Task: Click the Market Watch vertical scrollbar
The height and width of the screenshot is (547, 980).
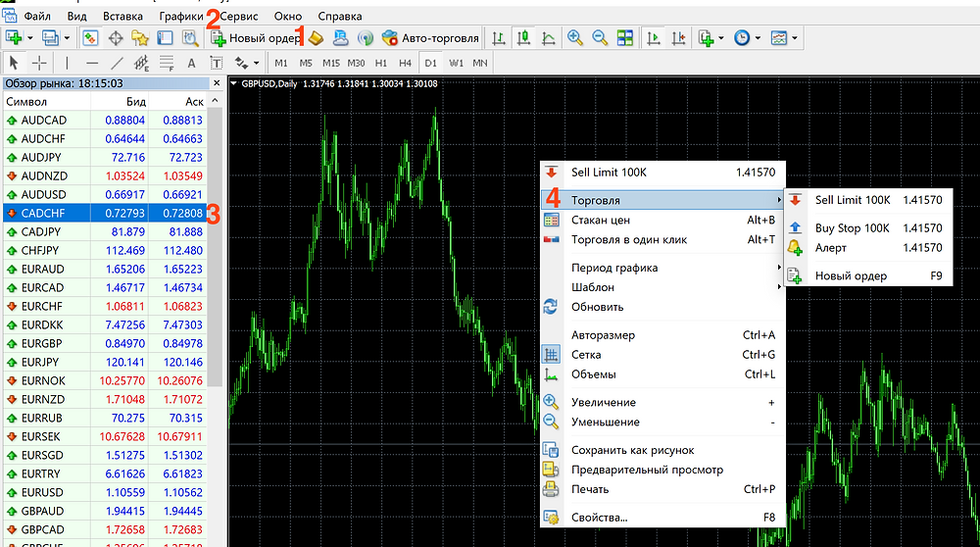Action: coord(215,247)
